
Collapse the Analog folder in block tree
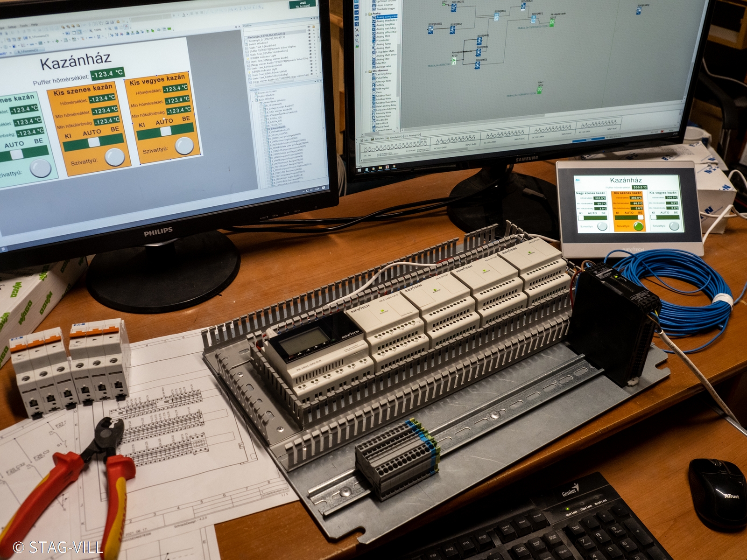(366, 14)
